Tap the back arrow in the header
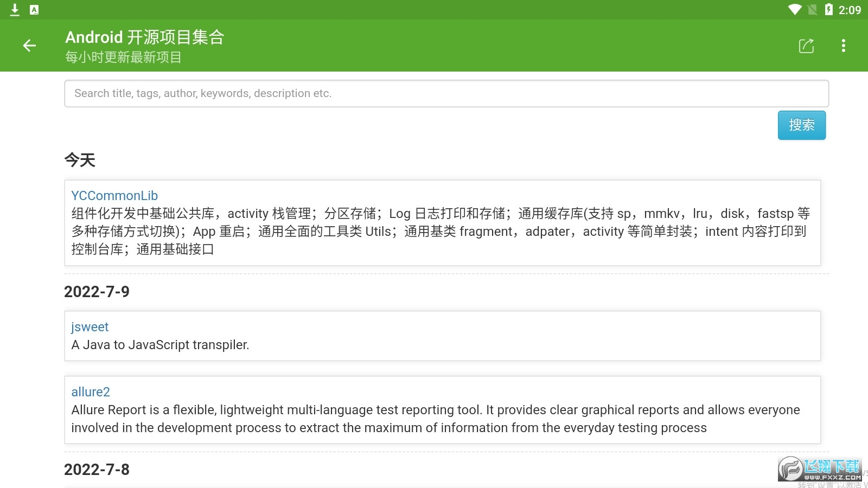 tap(29, 46)
